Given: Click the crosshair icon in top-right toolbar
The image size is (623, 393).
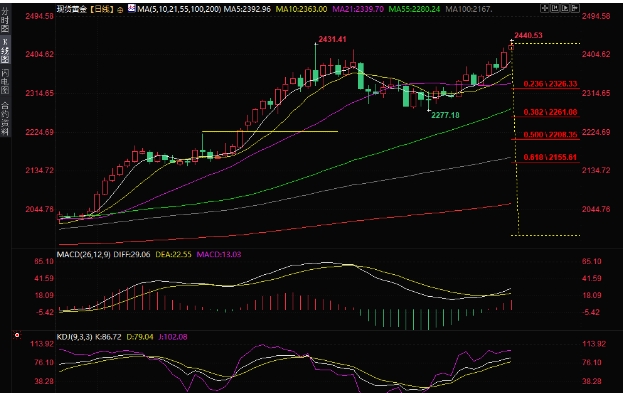Looking at the screenshot, I should [545, 8].
